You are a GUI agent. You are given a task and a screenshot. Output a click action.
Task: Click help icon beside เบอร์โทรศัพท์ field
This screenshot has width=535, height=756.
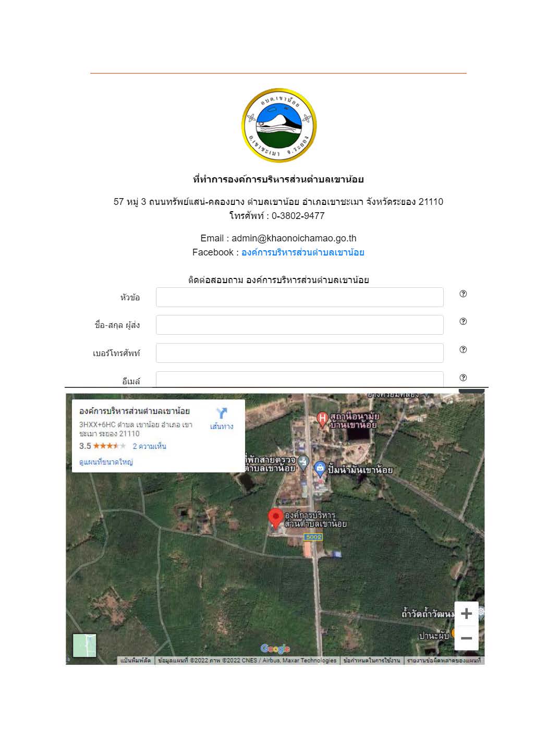463,349
